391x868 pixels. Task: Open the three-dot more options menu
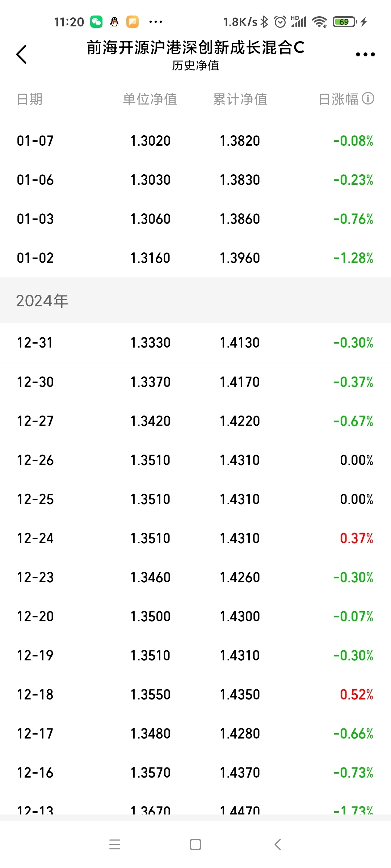pos(365,54)
